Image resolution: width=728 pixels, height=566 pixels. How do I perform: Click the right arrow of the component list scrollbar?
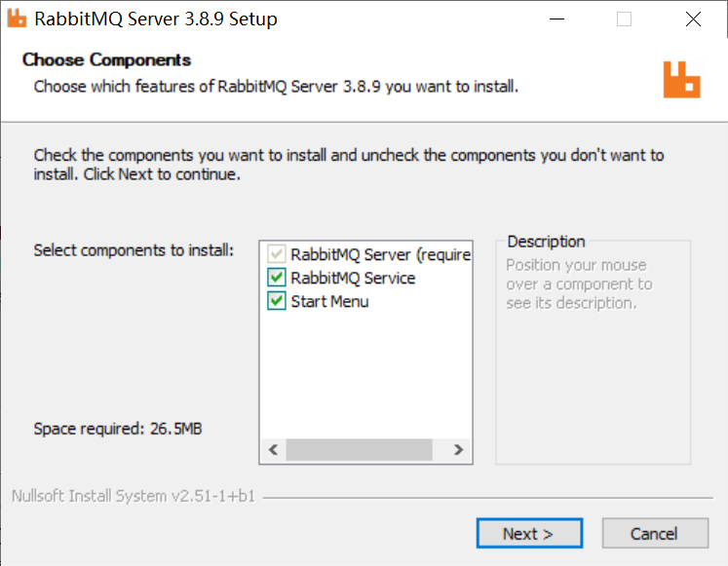458,449
